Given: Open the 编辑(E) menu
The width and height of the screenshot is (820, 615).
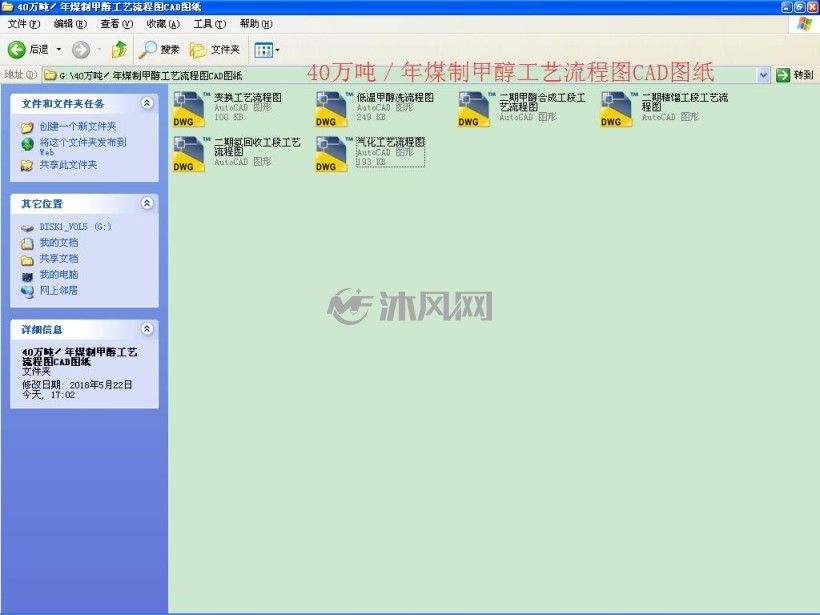Looking at the screenshot, I should pyautogui.click(x=70, y=24).
